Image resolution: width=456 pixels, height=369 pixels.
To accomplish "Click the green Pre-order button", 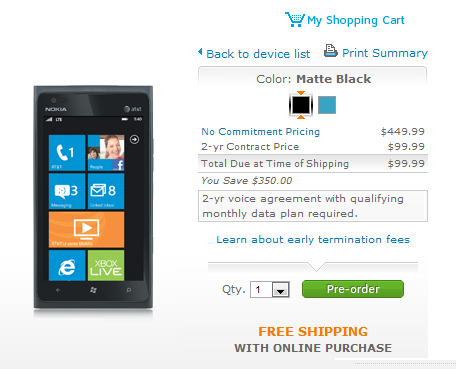I will click(x=353, y=289).
